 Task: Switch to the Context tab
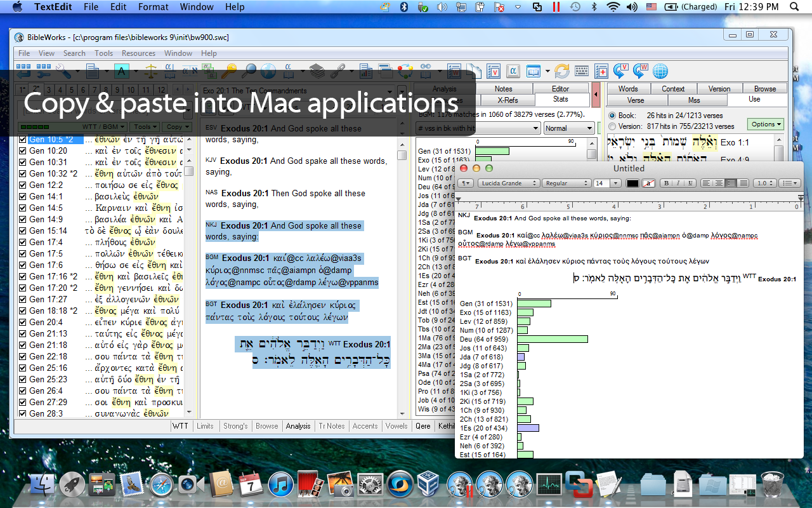coord(672,89)
